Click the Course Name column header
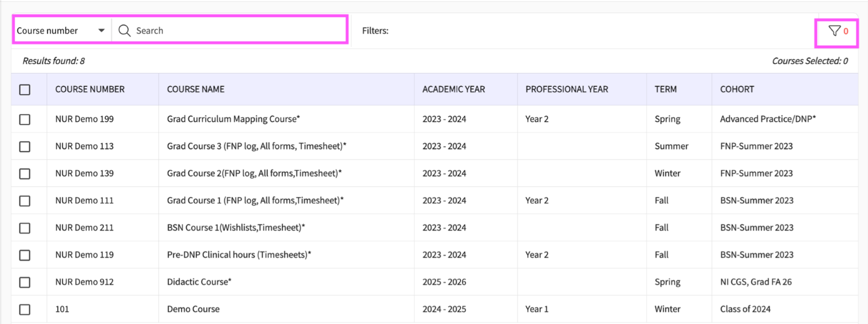868x324 pixels. click(196, 89)
